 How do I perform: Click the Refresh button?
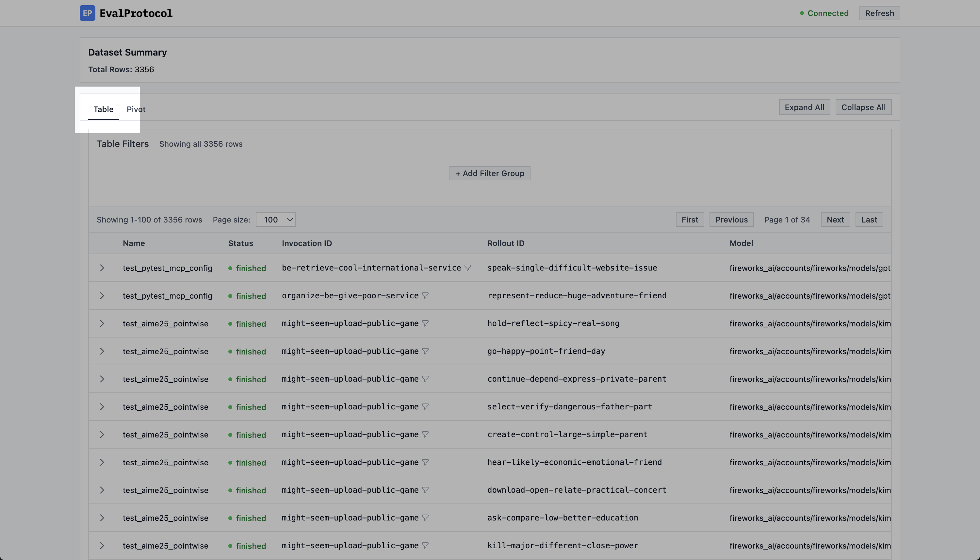[879, 13]
